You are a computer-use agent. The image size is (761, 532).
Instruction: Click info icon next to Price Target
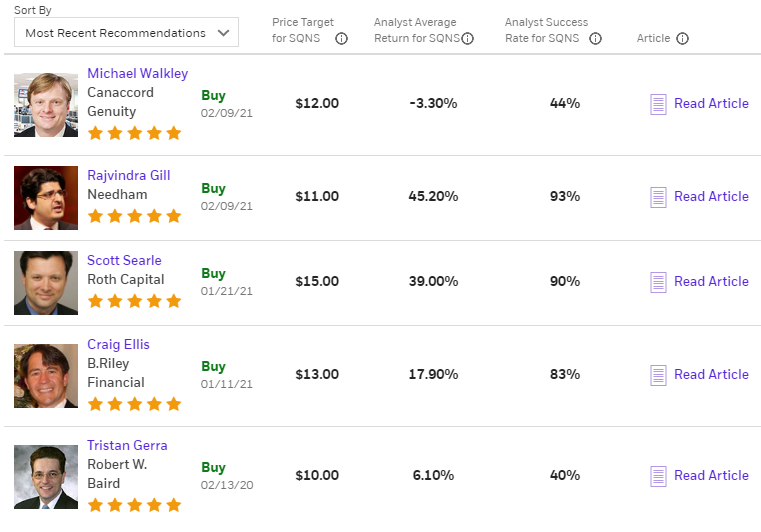pyautogui.click(x=342, y=39)
